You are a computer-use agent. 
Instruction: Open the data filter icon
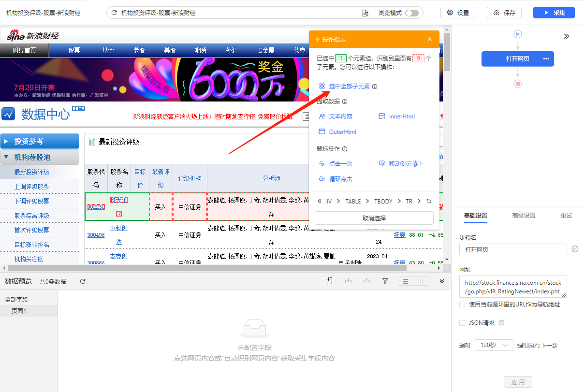(385, 281)
